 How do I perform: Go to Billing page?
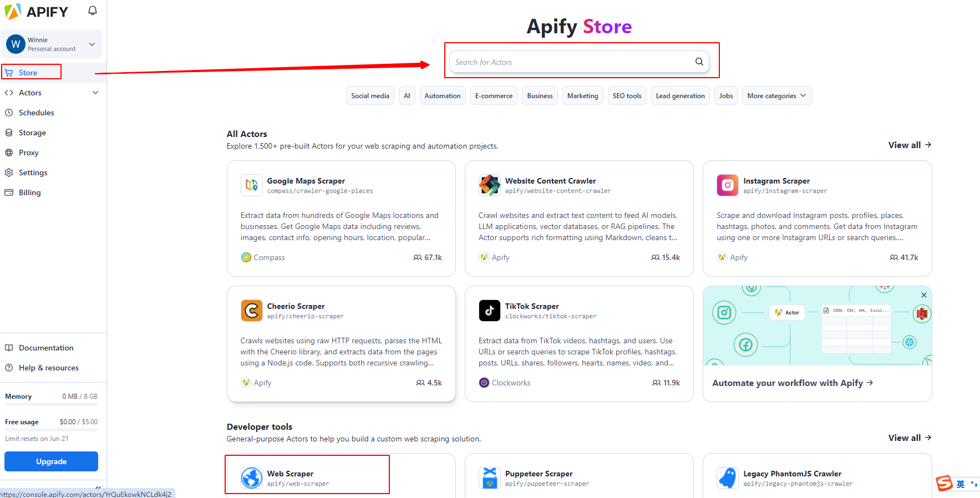tap(30, 192)
